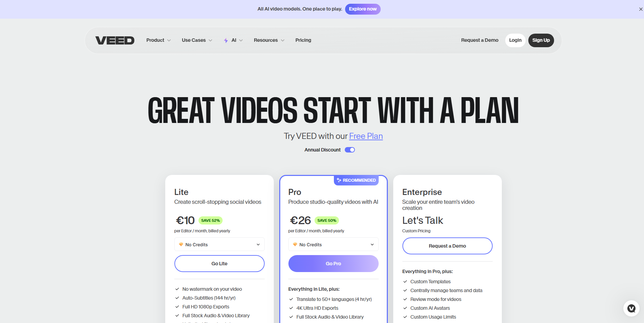Click the SAVE 52% badge

210,220
